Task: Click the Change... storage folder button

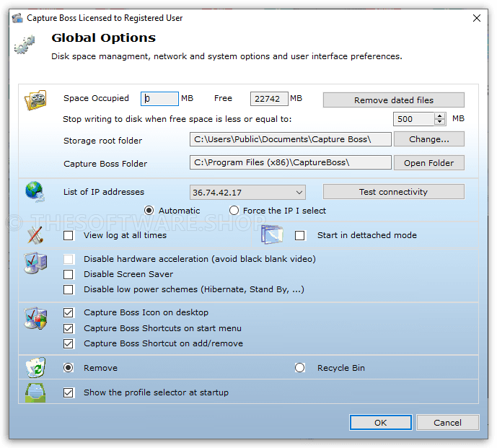Action: (429, 139)
